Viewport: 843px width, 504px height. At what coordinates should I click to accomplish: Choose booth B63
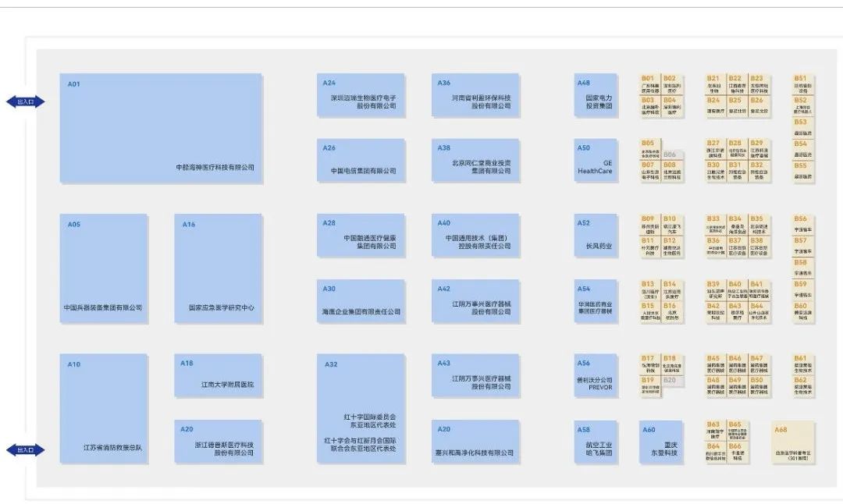(x=716, y=431)
